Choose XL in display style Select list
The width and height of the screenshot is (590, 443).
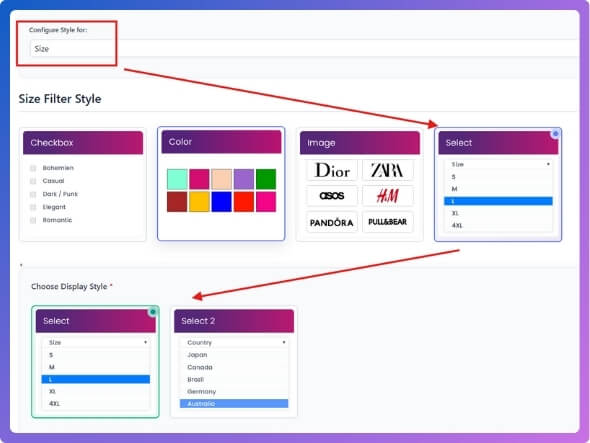coord(96,391)
